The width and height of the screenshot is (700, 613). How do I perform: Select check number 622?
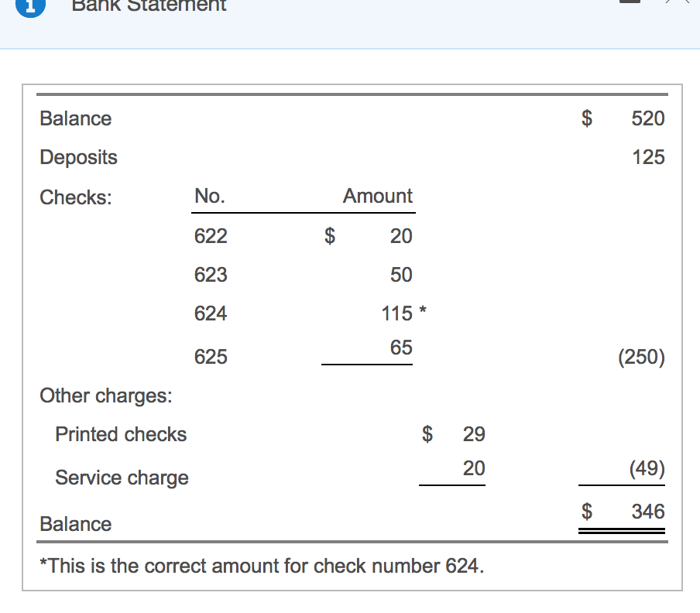pos(210,236)
